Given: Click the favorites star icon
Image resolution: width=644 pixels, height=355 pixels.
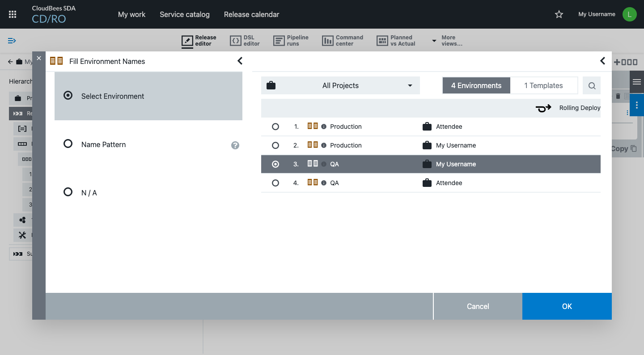Looking at the screenshot, I should pyautogui.click(x=559, y=14).
